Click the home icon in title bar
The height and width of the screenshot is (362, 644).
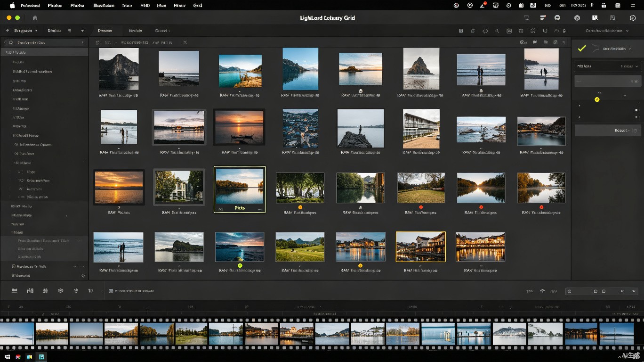click(x=35, y=17)
